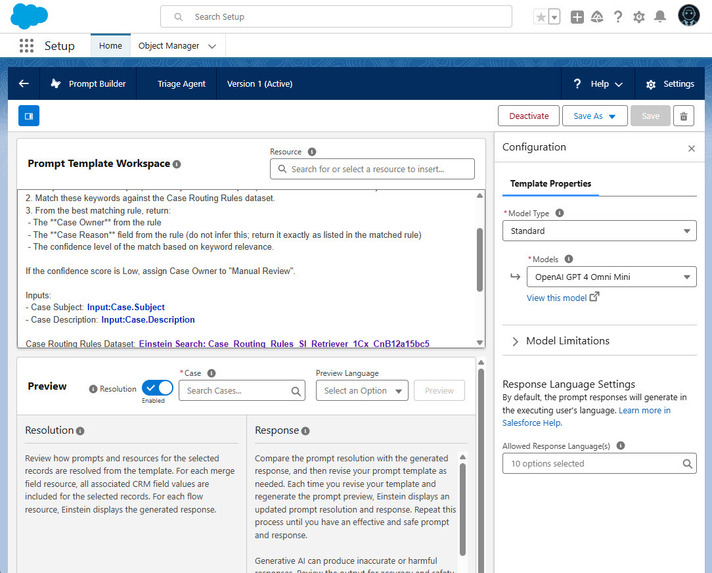Click the Resolution heading info icon
This screenshot has height=573, width=712.
tap(80, 431)
